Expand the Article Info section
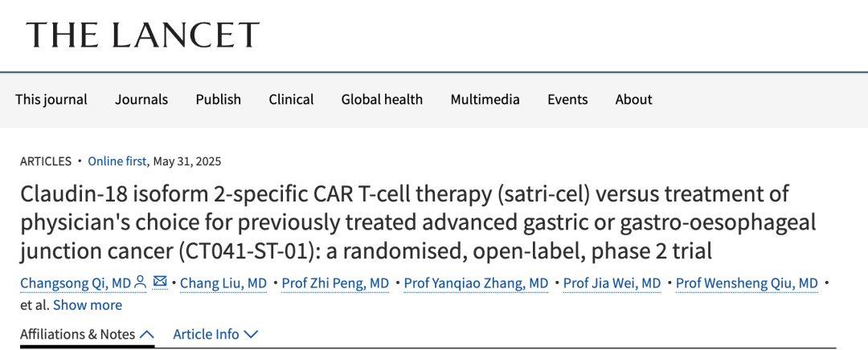 pos(215,334)
